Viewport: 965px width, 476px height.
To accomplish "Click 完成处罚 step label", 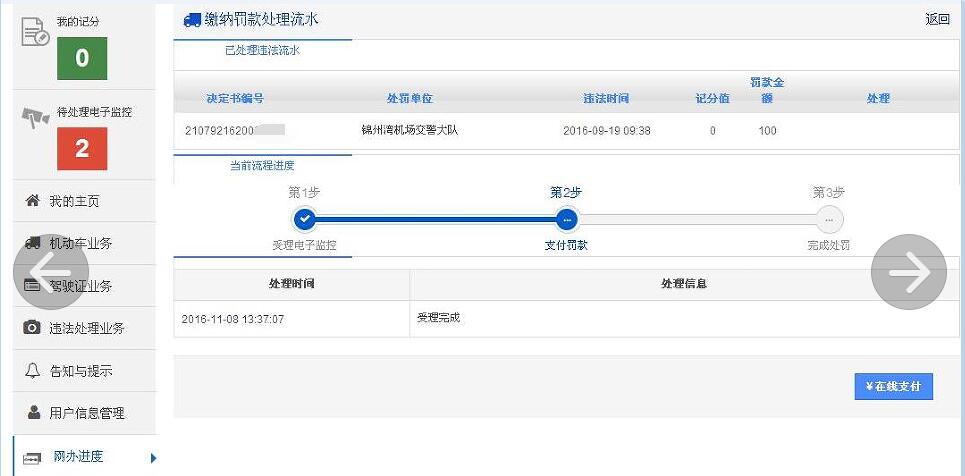I will pos(829,245).
